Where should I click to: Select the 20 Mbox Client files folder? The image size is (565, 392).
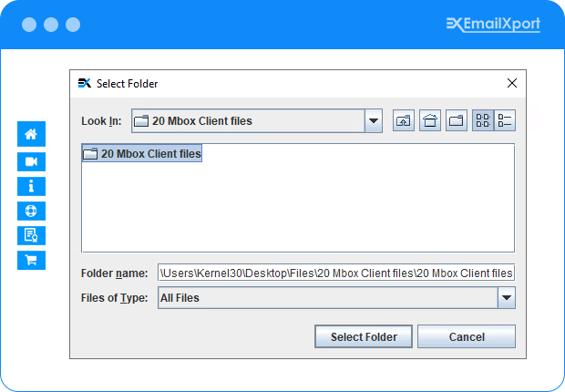[x=142, y=154]
